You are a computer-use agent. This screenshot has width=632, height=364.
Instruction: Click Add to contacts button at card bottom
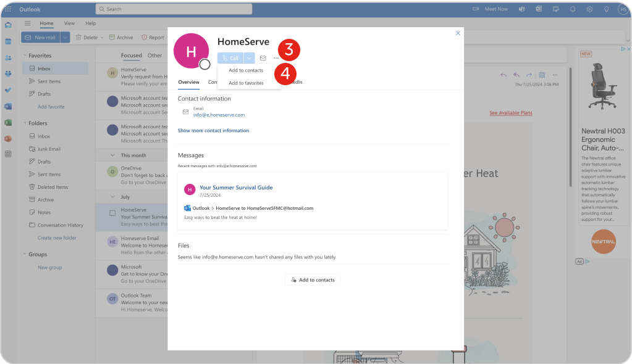click(x=313, y=280)
